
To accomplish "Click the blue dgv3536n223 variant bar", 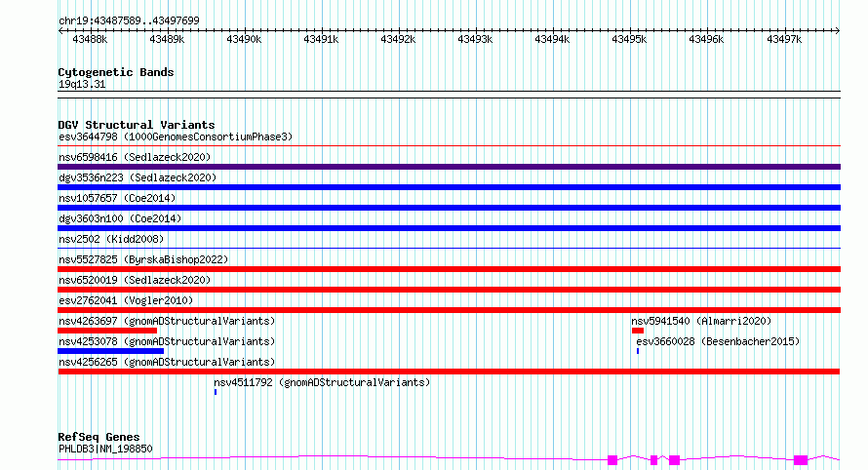I will [449, 187].
